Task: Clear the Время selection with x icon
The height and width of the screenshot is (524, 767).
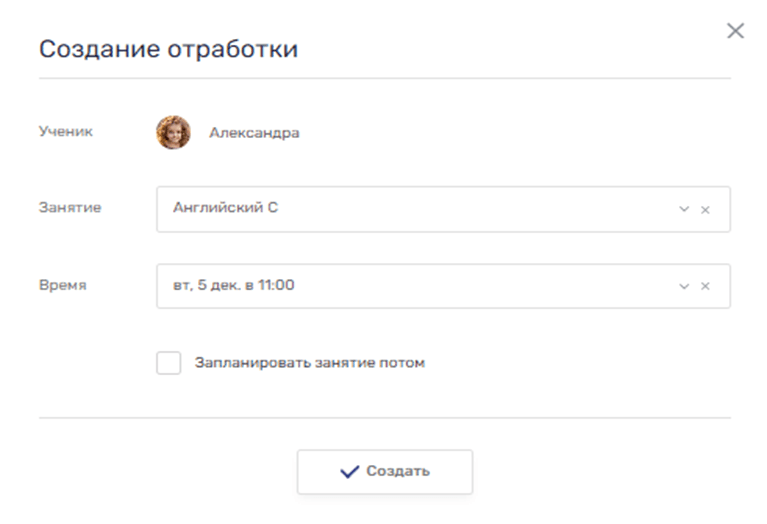Action: [705, 286]
